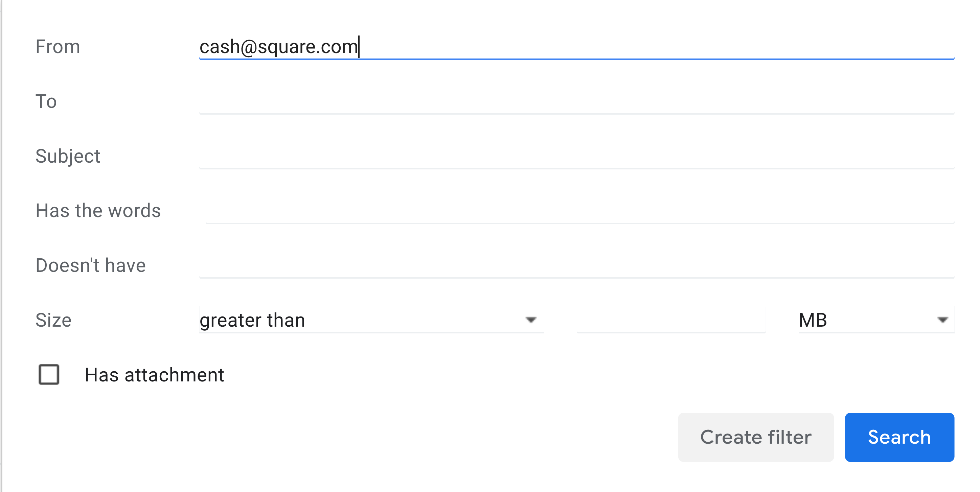Tick the Has attachment checkbox
This screenshot has height=492, width=980.
click(x=49, y=375)
